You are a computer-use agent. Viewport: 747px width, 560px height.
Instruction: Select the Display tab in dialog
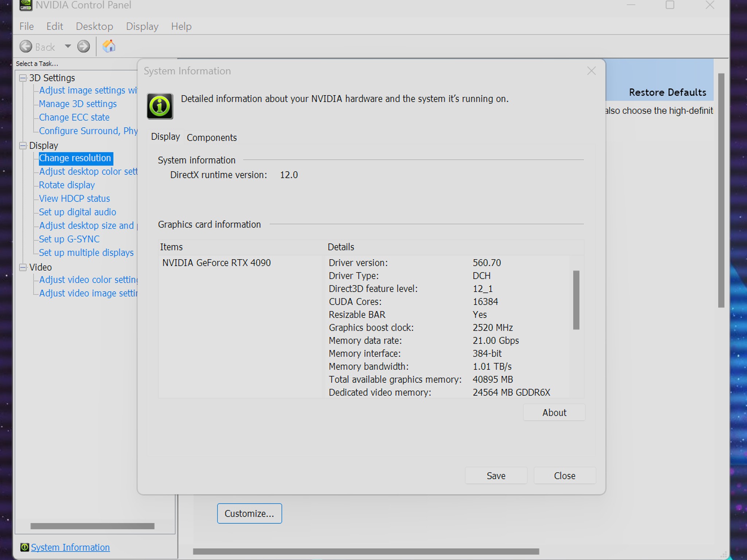pyautogui.click(x=166, y=137)
